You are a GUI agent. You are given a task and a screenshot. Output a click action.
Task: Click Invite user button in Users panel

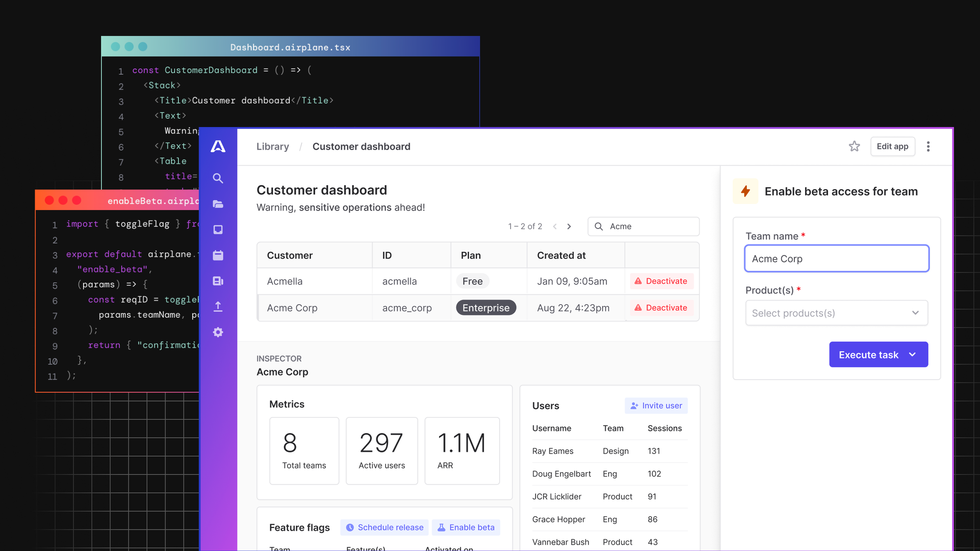pos(656,405)
